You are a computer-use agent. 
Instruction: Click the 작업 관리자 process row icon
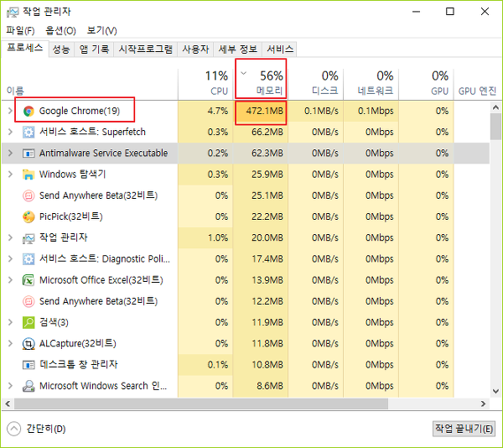[29, 238]
